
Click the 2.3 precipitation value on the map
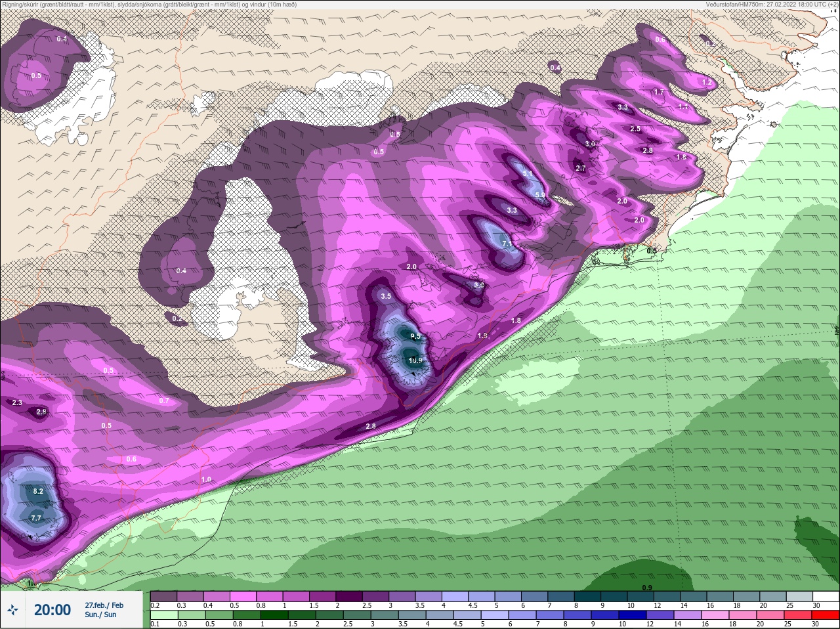coord(17,402)
